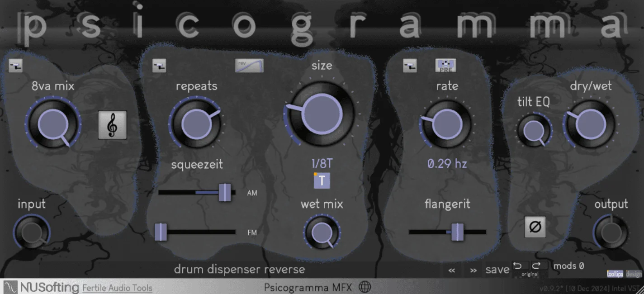
Task: Click the design option
Action: [x=634, y=274]
